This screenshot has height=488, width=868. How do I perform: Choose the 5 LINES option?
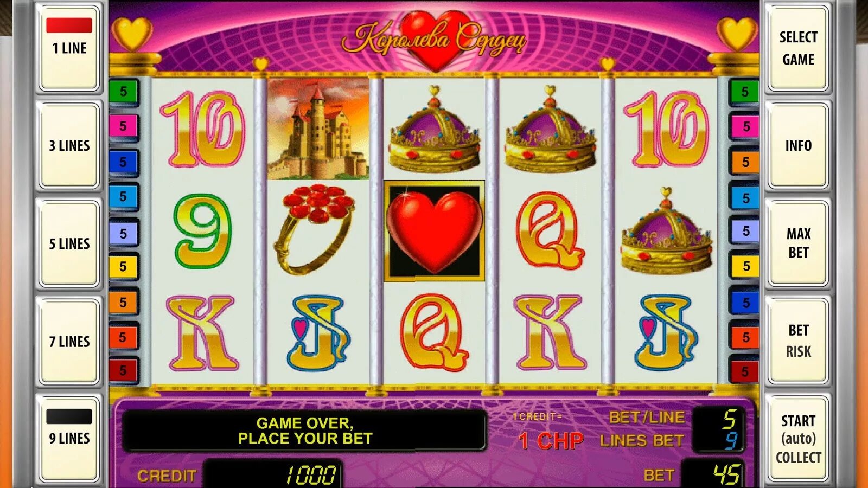[x=69, y=243]
